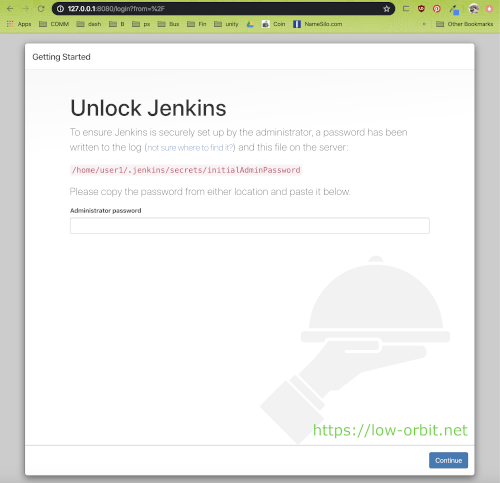Screen dimensions: 500x483
Task: View site information icon in address bar
Action: point(60,9)
